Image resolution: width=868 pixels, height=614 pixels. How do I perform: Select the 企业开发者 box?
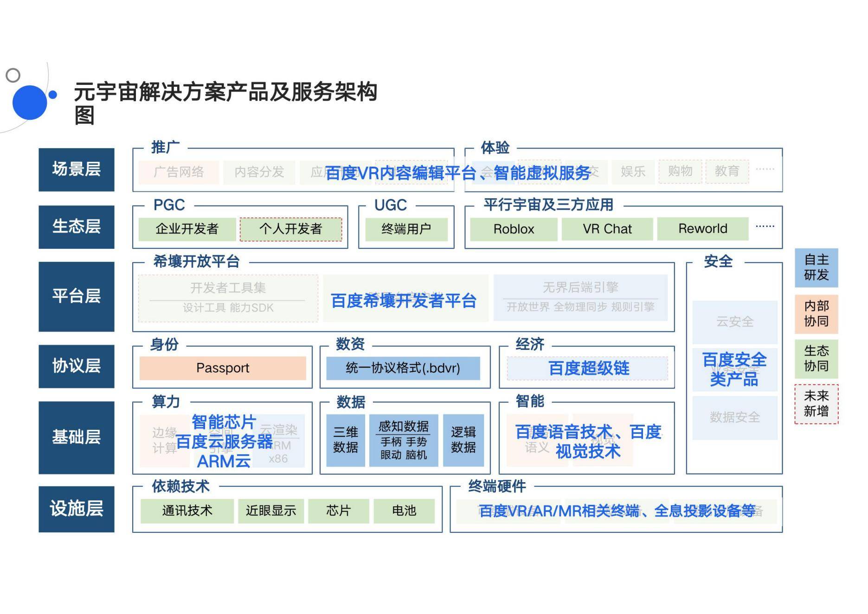187,229
